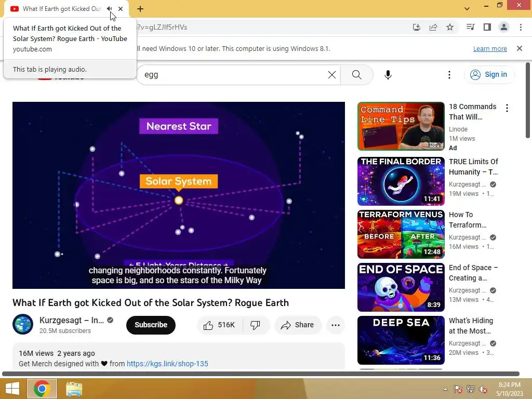Open the Chrome profile avatar

[504, 27]
